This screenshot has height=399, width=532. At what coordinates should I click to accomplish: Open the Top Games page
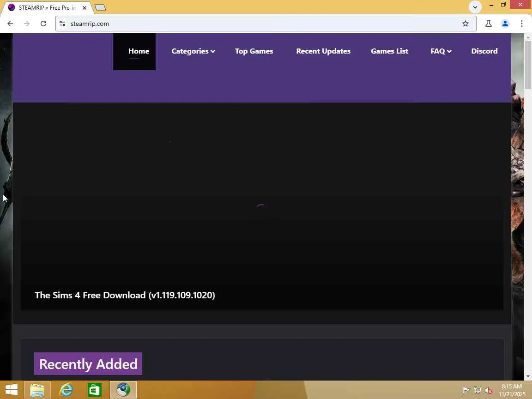(254, 51)
